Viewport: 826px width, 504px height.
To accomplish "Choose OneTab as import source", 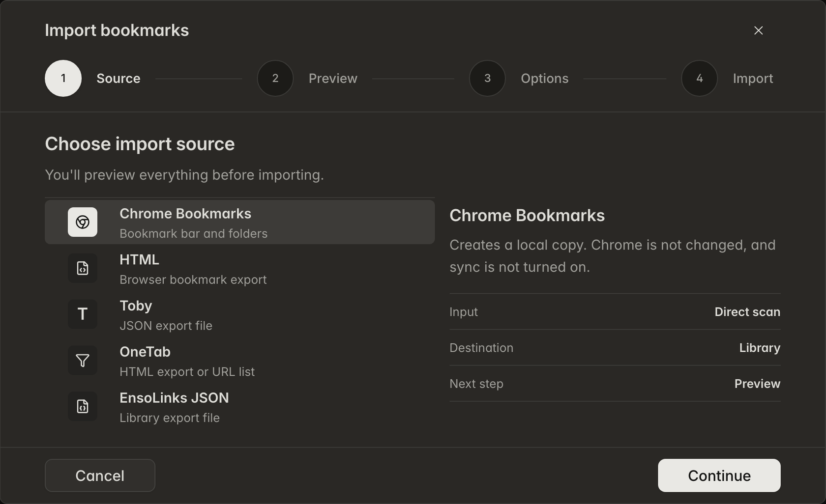I will click(x=240, y=361).
